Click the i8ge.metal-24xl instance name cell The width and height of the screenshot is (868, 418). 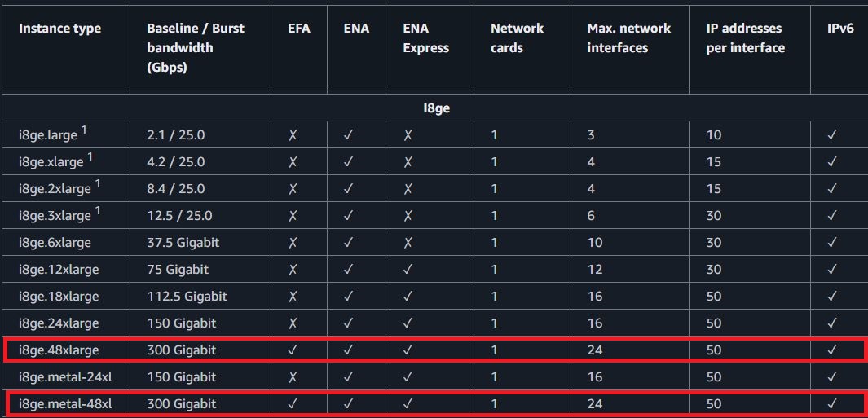[59, 377]
